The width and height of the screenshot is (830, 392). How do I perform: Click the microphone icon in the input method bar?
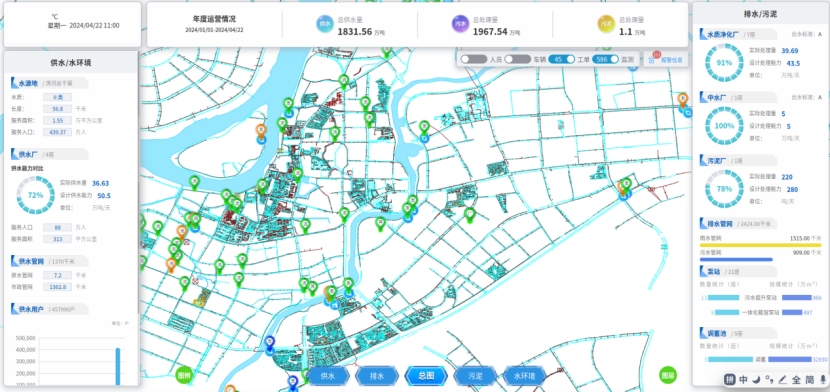point(823,379)
